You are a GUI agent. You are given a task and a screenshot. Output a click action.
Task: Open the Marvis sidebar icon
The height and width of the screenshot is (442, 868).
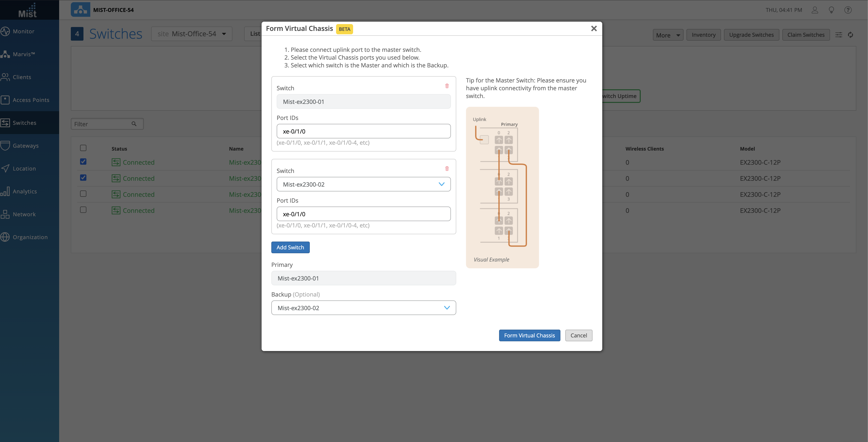[5, 54]
